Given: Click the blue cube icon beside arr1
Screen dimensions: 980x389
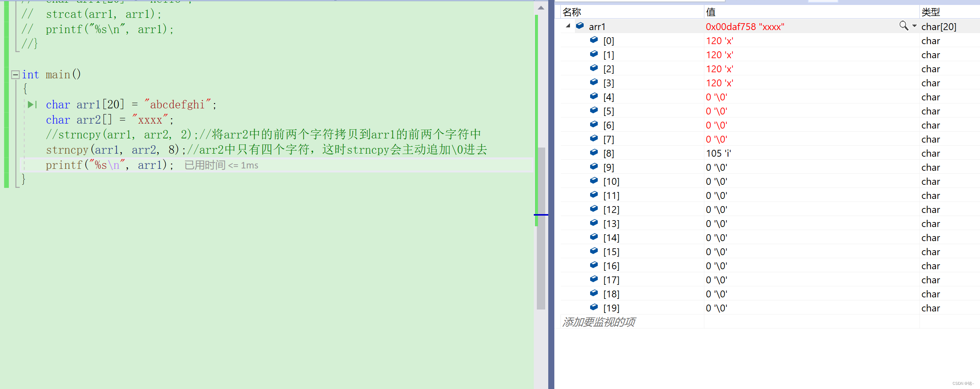Looking at the screenshot, I should point(580,26).
